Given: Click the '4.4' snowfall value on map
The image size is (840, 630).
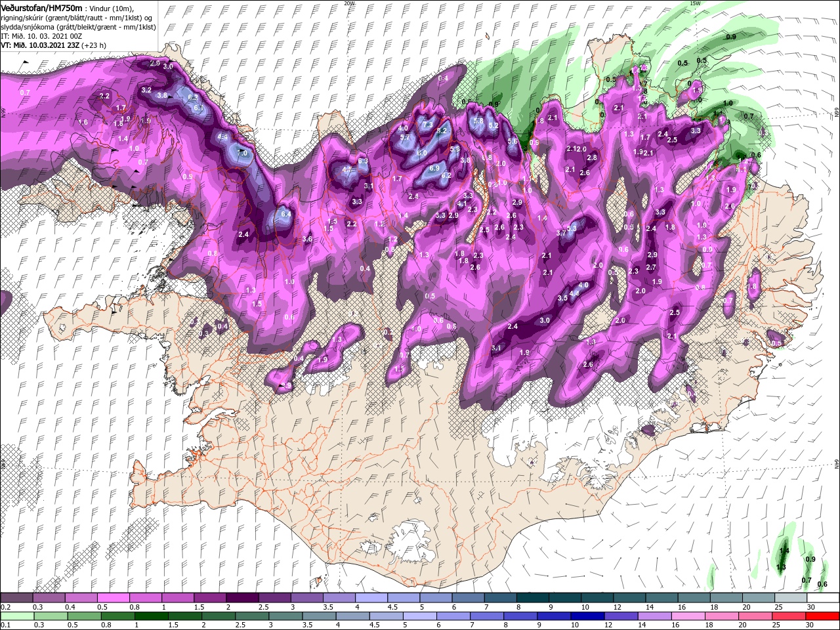Looking at the screenshot, I should pyautogui.click(x=574, y=293).
